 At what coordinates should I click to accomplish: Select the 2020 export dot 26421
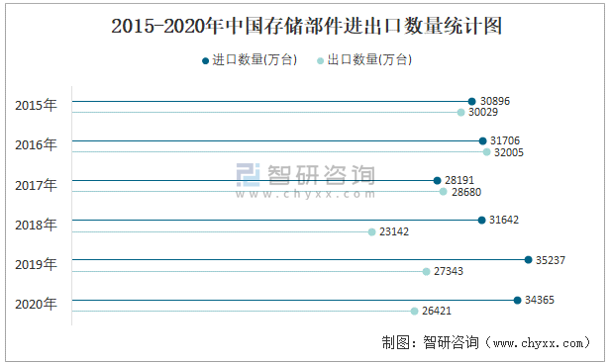(415, 312)
